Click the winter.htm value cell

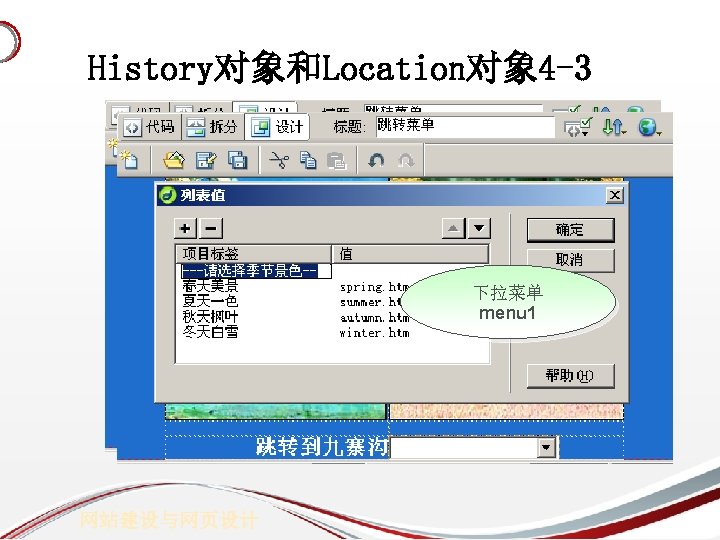(375, 333)
